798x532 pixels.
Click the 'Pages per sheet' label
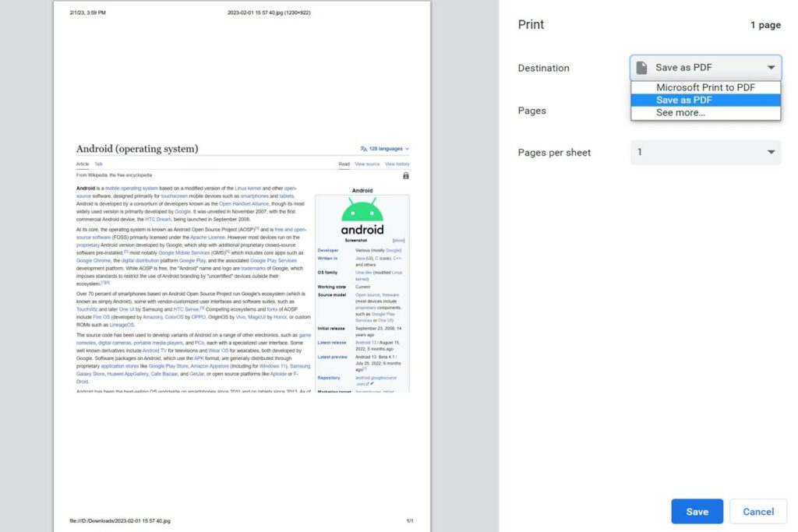point(554,153)
